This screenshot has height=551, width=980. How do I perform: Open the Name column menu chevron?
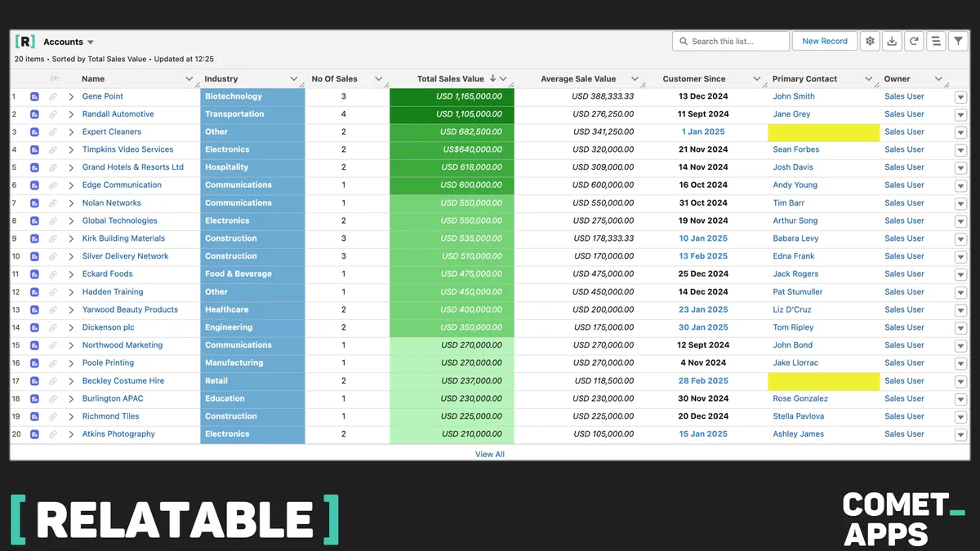190,79
